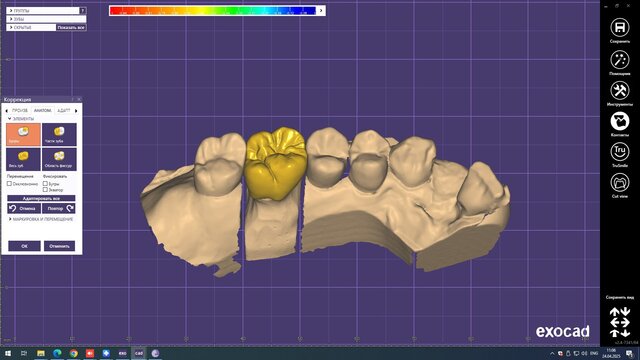Image resolution: width=640 pixels, height=360 pixels.
Task: Open File Explorer from the taskbar
Action: tap(40, 353)
